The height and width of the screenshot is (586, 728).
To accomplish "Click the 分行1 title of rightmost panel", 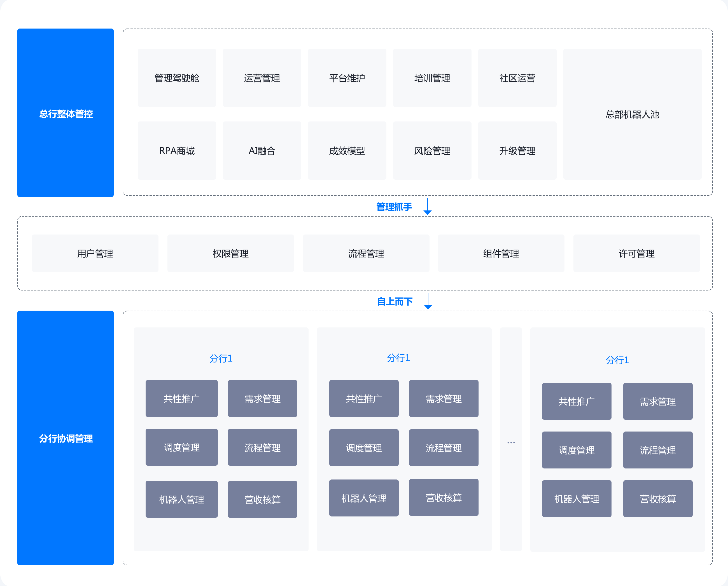I will coord(617,360).
